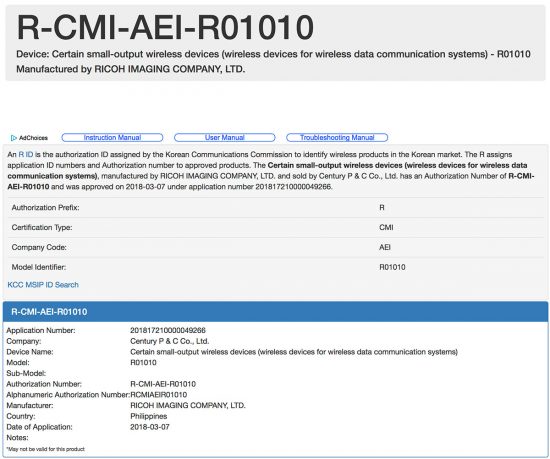
Task: Open the User Manual button
Action: coord(224,137)
